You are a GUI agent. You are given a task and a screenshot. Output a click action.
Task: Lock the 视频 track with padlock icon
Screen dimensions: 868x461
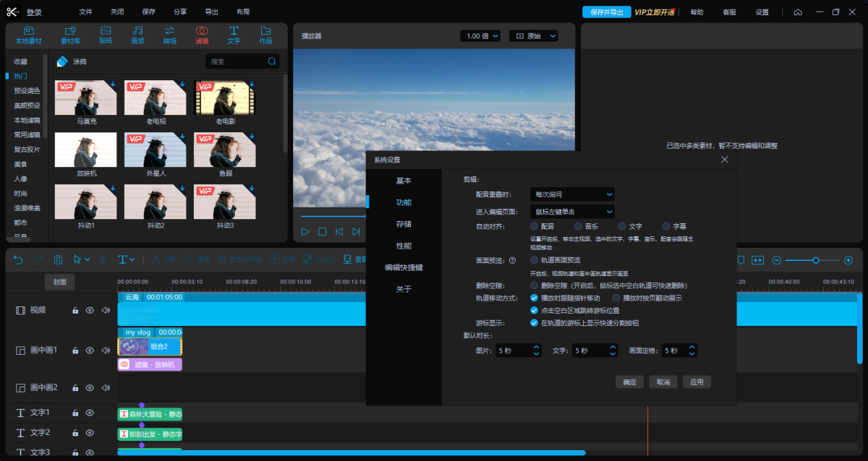pos(75,310)
